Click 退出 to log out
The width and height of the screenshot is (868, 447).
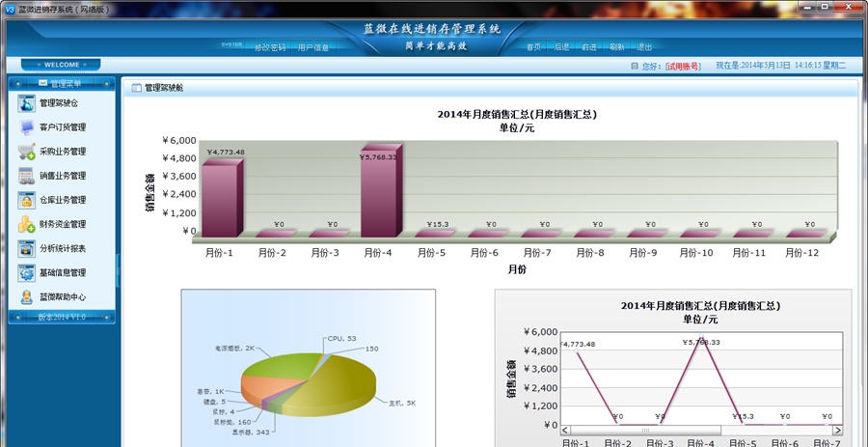tap(644, 47)
